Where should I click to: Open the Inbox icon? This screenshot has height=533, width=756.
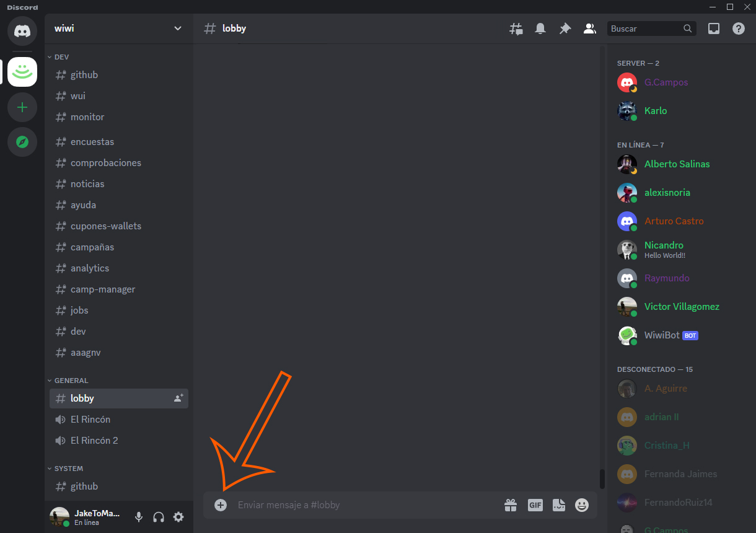click(x=714, y=29)
